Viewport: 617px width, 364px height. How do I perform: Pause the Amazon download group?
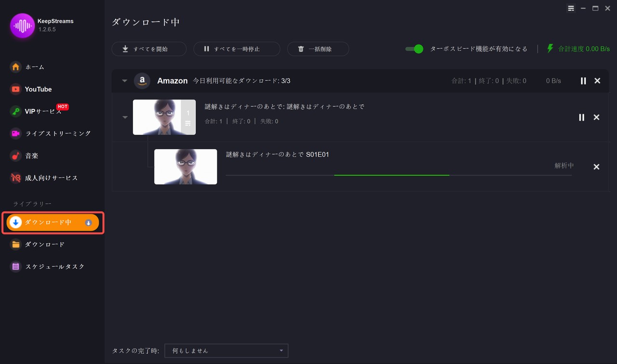(583, 81)
